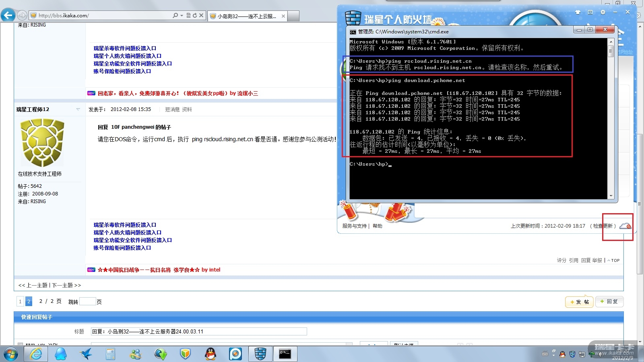
Task: Open a new blank browser tab
Action: click(294, 16)
